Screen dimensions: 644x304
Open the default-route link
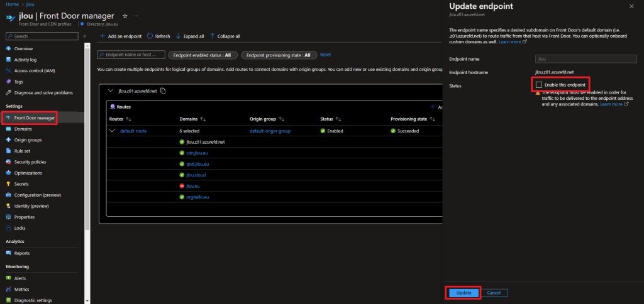tap(133, 131)
